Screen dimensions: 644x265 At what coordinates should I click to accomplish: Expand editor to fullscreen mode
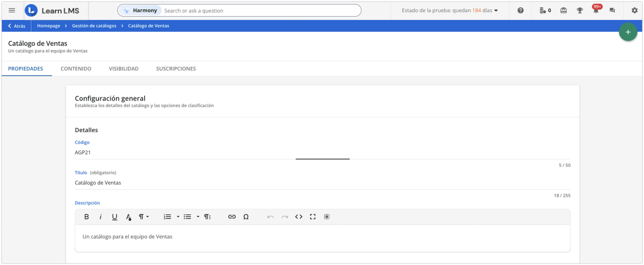312,217
